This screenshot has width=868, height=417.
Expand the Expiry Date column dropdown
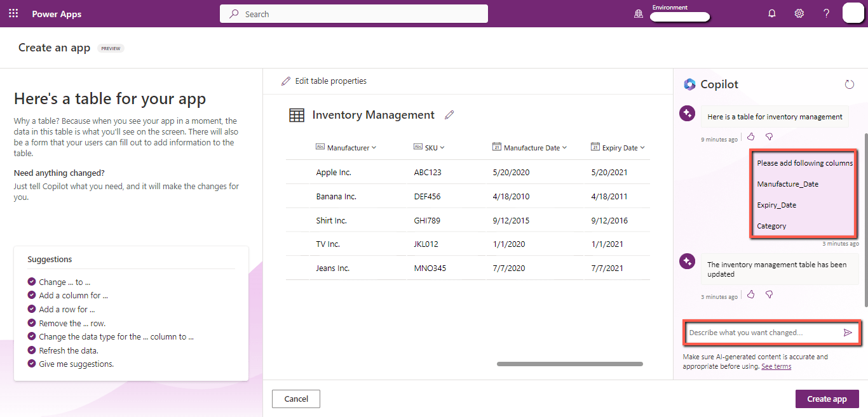tap(642, 147)
